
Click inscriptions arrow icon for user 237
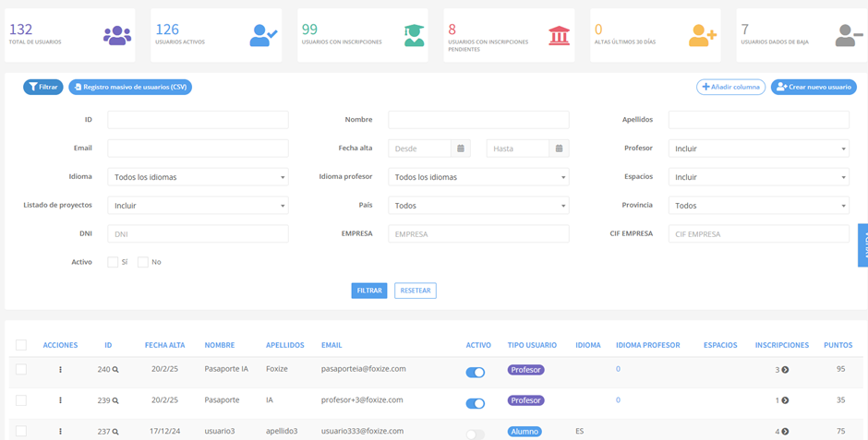click(x=785, y=432)
